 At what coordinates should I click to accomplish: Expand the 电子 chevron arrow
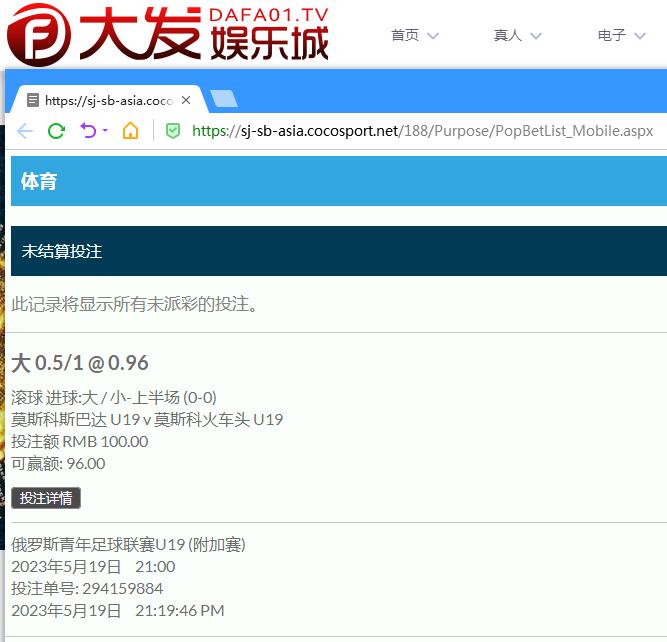[x=640, y=36]
